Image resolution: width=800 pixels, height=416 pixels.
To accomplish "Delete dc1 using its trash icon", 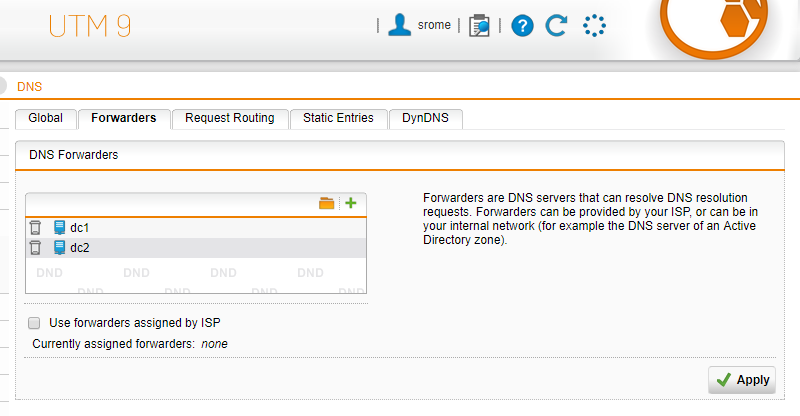I will point(35,228).
